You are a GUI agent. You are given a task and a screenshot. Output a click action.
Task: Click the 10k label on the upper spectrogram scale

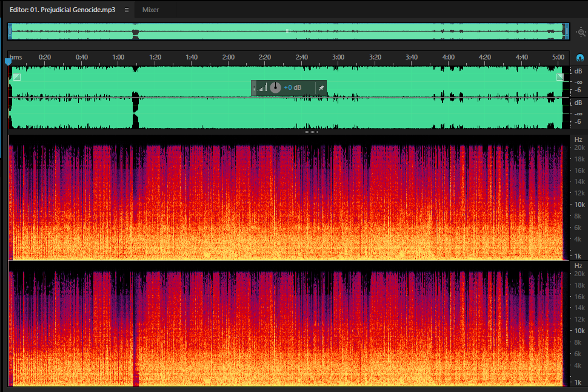pyautogui.click(x=580, y=204)
